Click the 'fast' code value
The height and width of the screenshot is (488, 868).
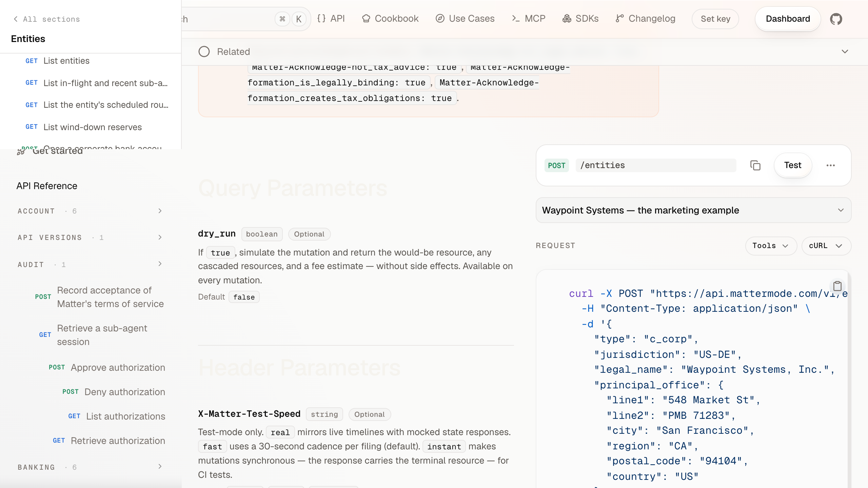[212, 446]
